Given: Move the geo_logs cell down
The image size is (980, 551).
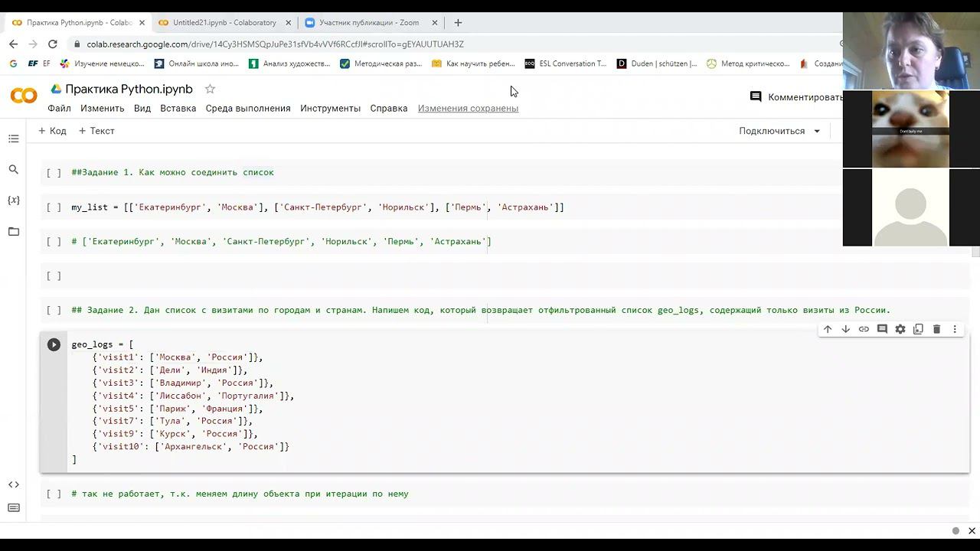Looking at the screenshot, I should click(x=845, y=329).
